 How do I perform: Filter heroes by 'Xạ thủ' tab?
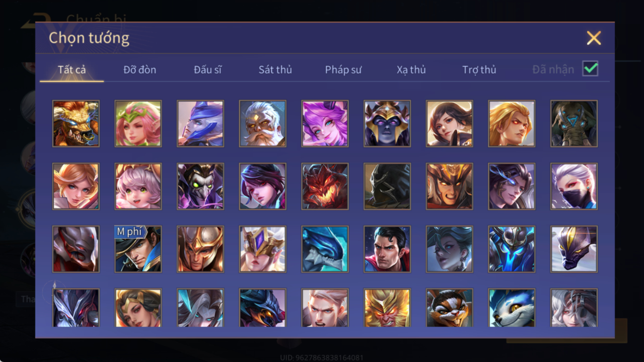(411, 70)
